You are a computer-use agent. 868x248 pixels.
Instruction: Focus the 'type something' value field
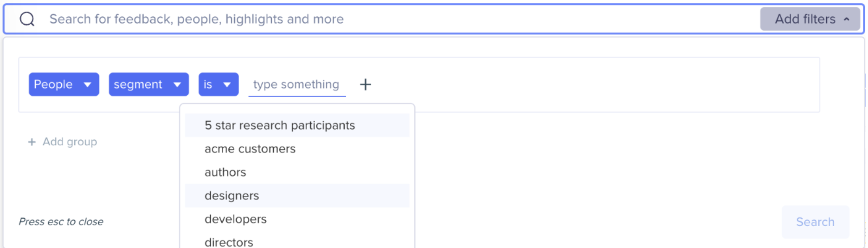click(296, 85)
